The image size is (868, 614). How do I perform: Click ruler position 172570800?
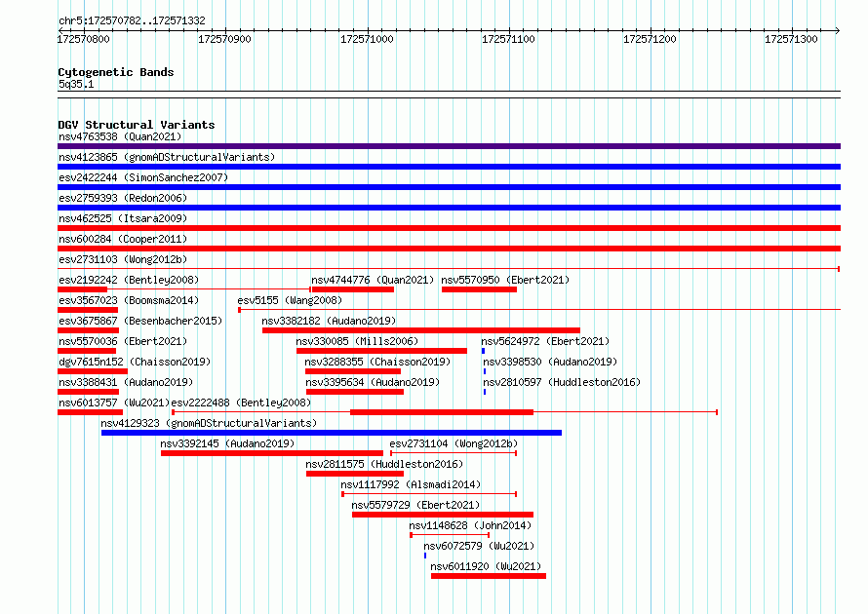pyautogui.click(x=84, y=39)
